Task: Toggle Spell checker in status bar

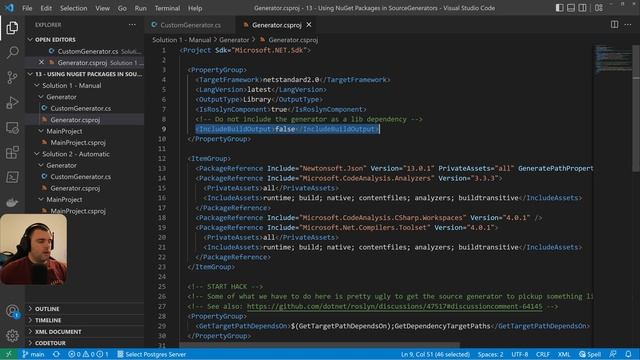Action: click(x=590, y=354)
